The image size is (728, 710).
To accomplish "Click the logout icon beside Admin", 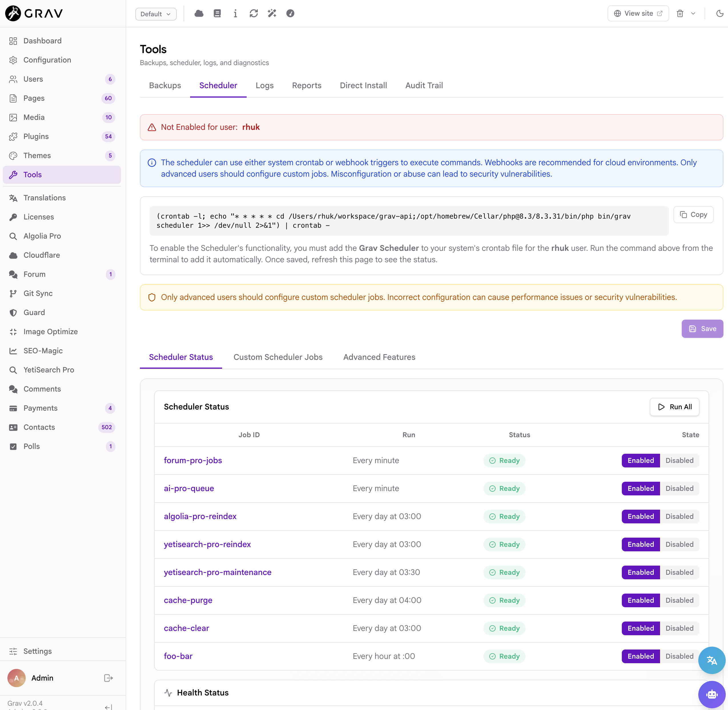I will pyautogui.click(x=108, y=678).
